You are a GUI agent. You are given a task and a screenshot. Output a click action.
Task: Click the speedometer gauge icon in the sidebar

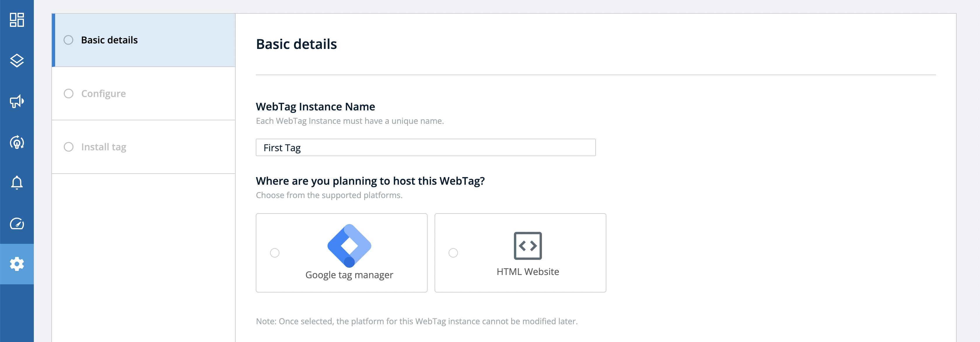pyautogui.click(x=17, y=223)
